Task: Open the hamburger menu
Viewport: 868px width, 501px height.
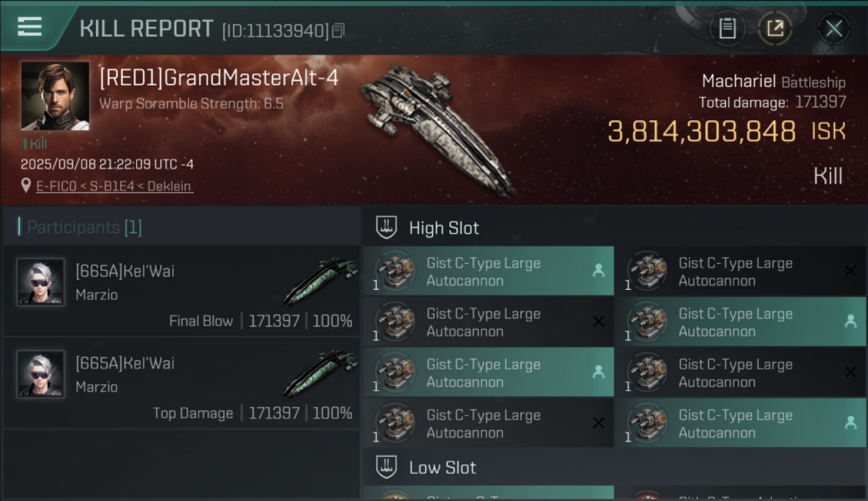Action: pyautogui.click(x=30, y=27)
